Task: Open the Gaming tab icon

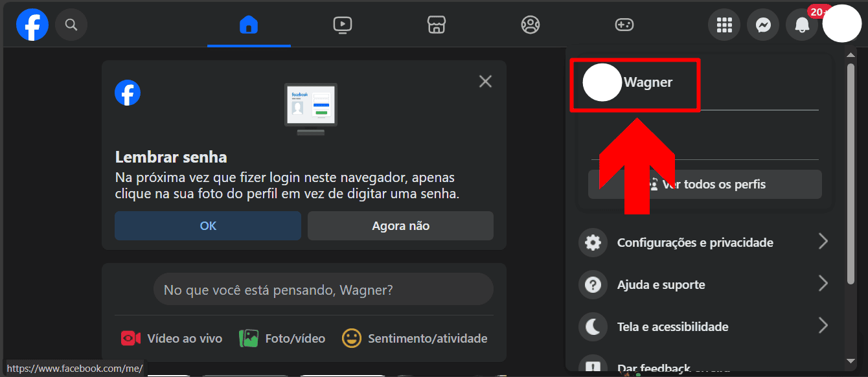Action: tap(624, 25)
